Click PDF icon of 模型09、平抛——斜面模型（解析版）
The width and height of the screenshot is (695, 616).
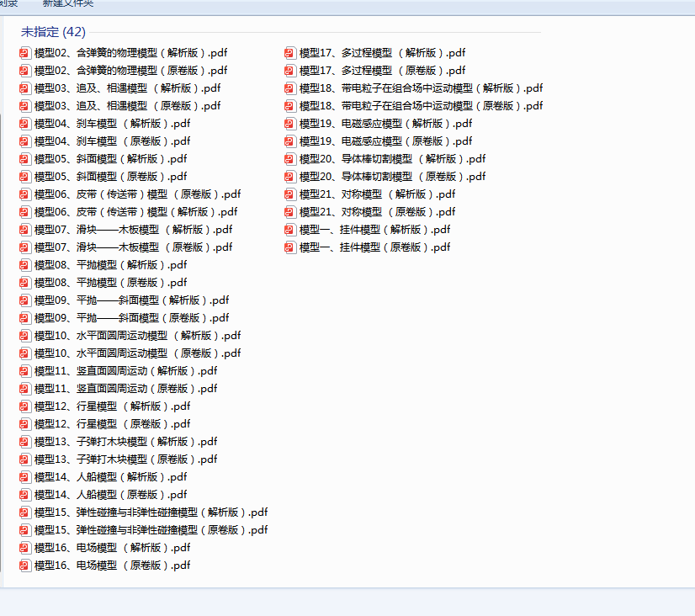[x=25, y=300]
